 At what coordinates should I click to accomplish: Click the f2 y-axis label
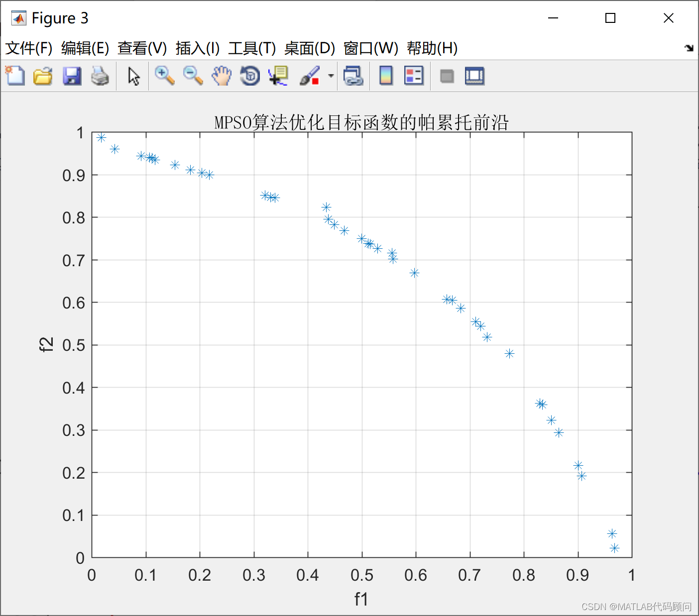pyautogui.click(x=46, y=344)
